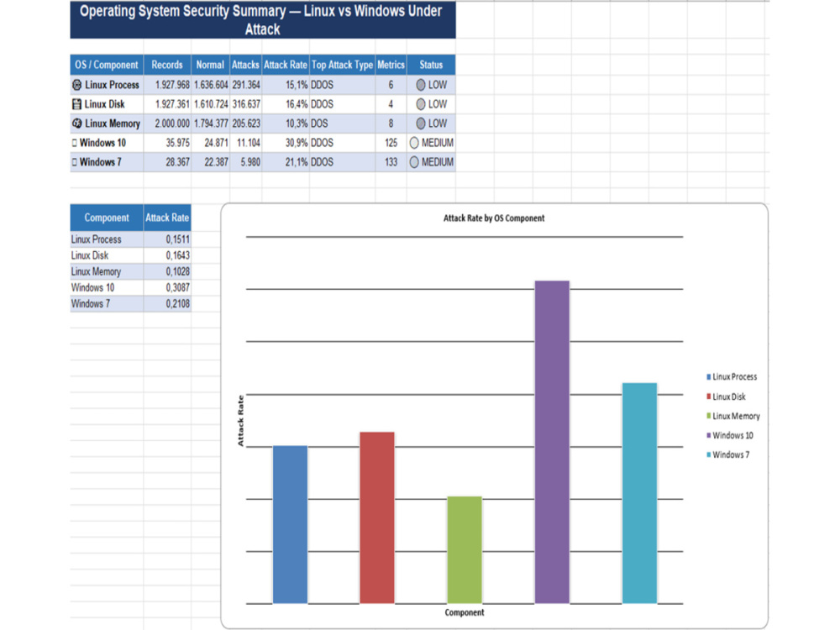Click the attacks value 316.637
Image resolution: width=840 pixels, height=630 pixels.
point(246,104)
